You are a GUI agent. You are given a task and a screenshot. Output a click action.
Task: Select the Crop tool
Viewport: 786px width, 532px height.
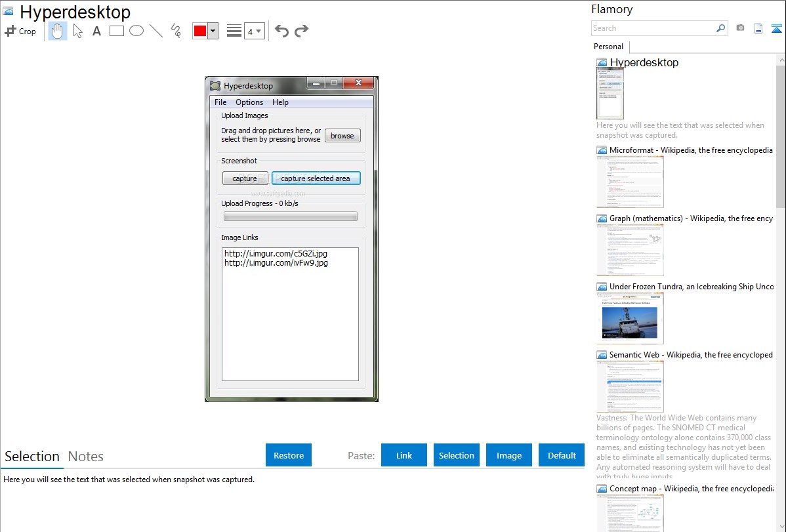tap(20, 31)
